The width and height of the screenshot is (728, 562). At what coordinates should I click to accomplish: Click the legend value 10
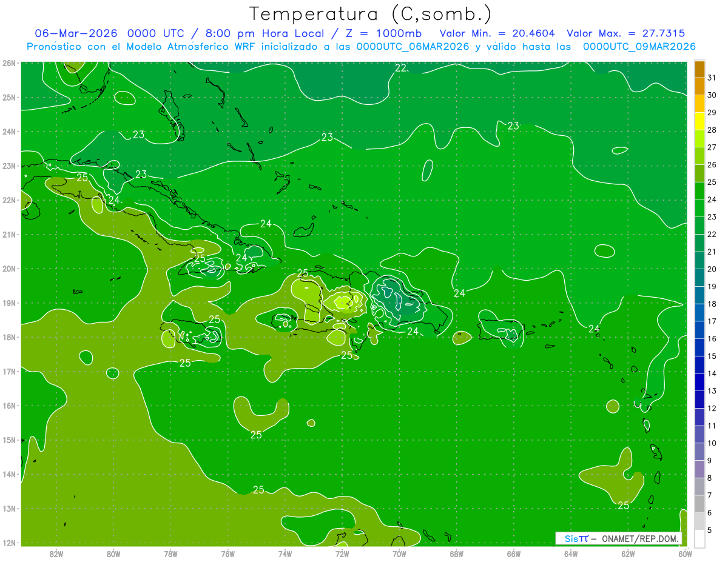tap(712, 443)
